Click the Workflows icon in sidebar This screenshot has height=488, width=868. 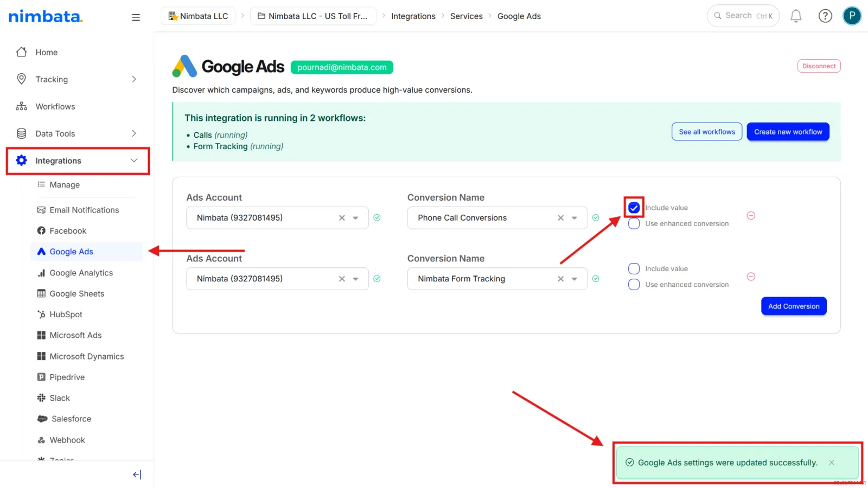click(x=22, y=106)
